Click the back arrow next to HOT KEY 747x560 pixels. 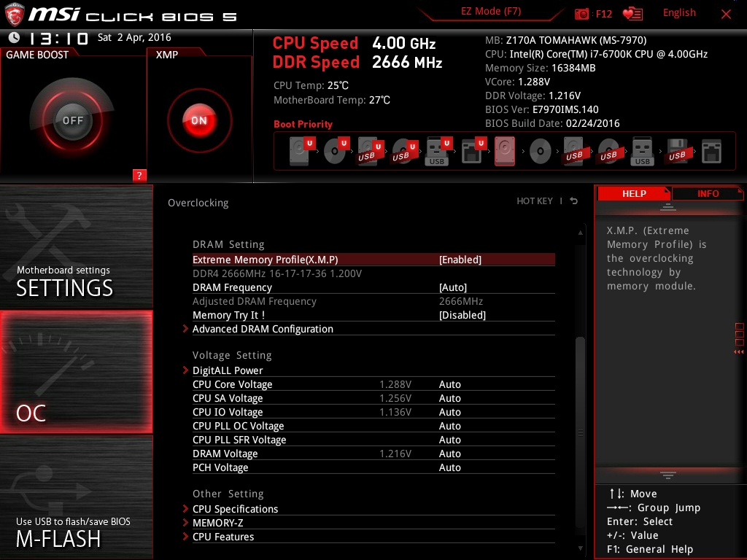pos(574,201)
